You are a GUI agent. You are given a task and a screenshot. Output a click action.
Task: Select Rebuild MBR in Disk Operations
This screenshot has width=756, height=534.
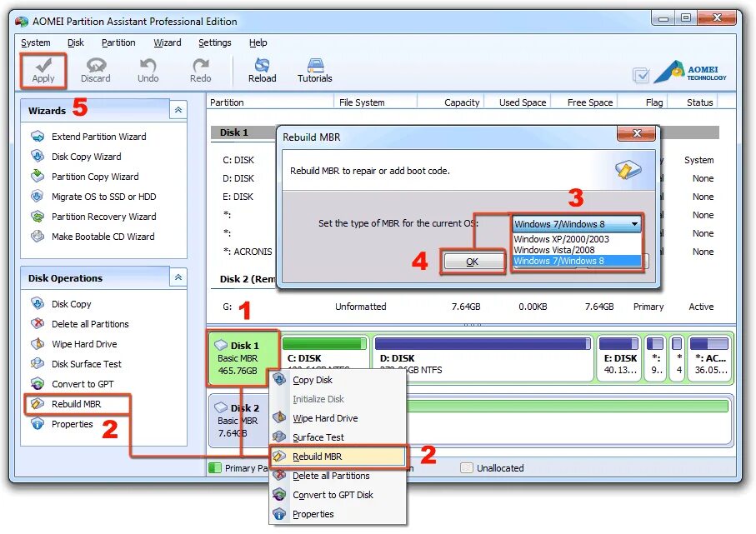[x=78, y=404]
